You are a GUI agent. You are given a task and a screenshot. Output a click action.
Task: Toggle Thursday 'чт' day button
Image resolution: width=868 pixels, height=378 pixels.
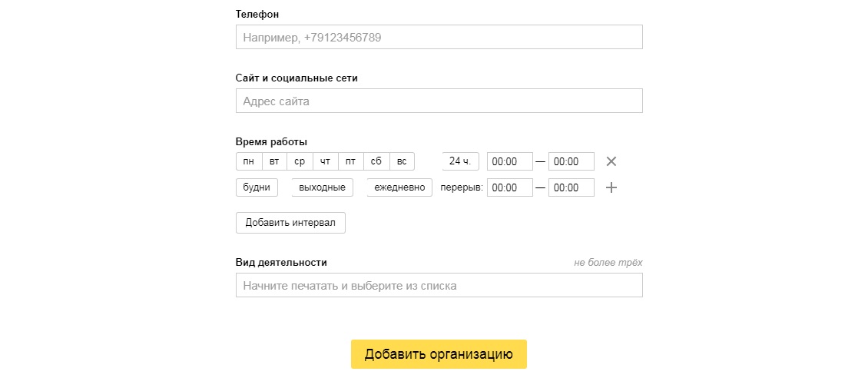tap(326, 161)
